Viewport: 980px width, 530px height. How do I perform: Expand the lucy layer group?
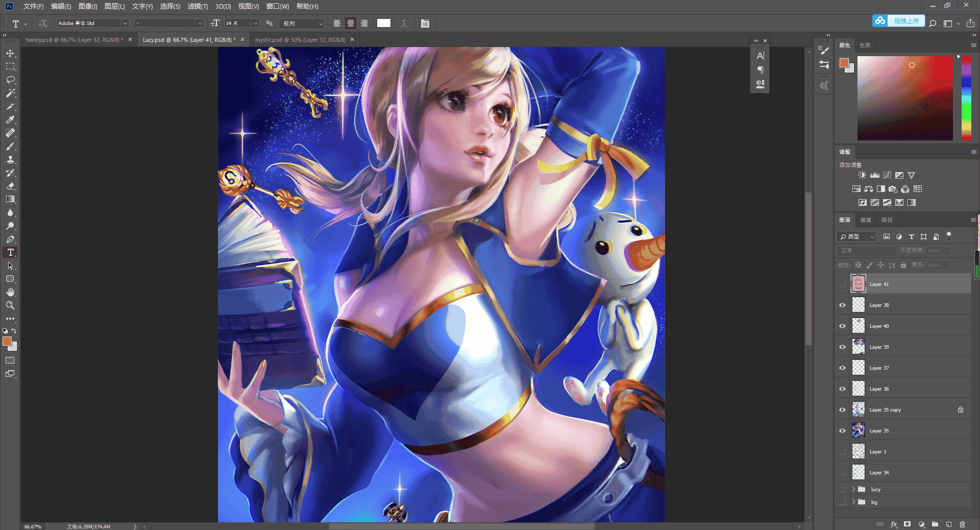853,489
